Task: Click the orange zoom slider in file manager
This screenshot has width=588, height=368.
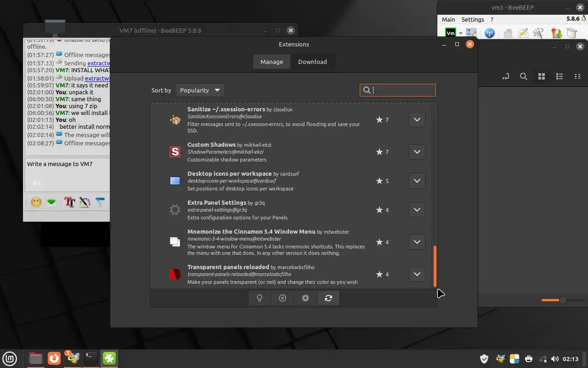Action: [x=562, y=300]
